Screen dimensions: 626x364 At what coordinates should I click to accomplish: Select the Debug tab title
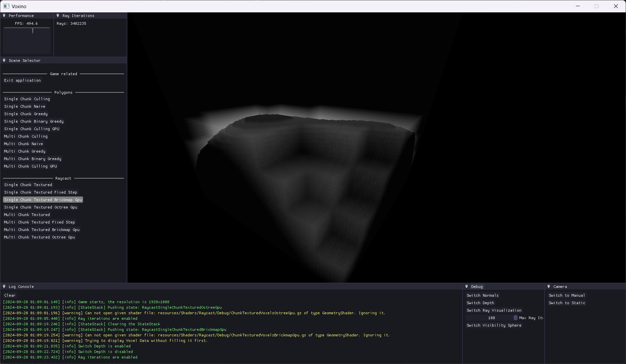tap(477, 287)
